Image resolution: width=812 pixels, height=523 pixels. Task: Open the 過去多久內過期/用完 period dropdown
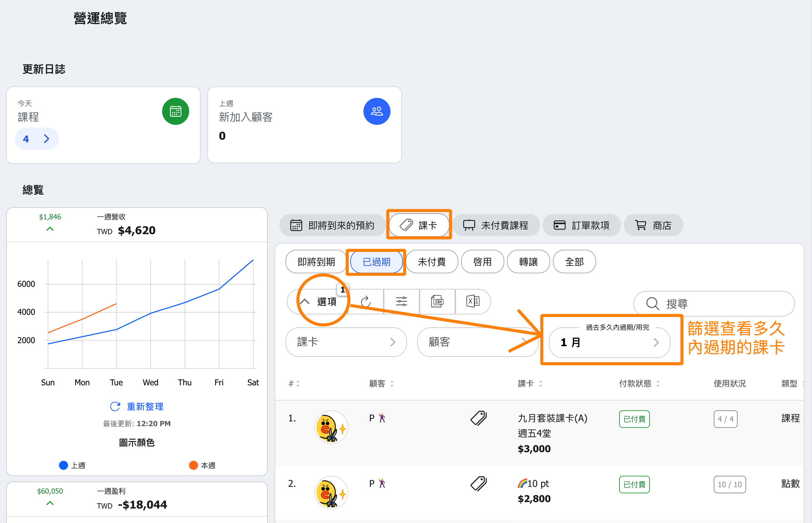609,342
